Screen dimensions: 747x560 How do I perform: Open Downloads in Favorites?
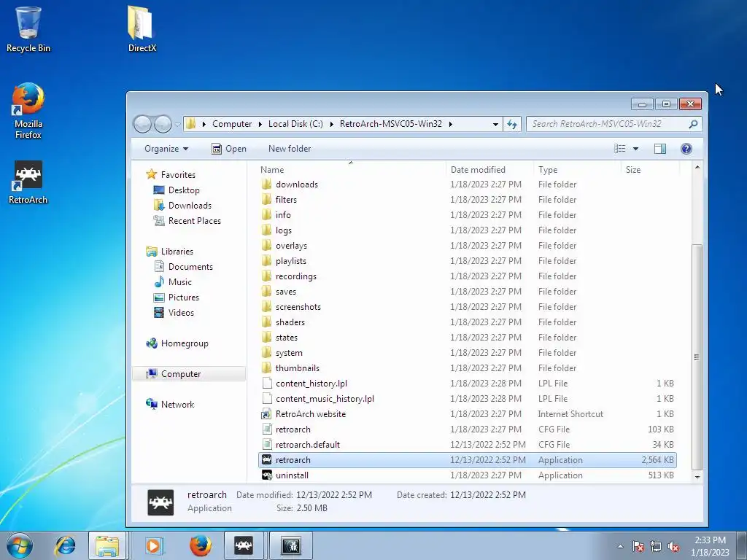pyautogui.click(x=190, y=205)
